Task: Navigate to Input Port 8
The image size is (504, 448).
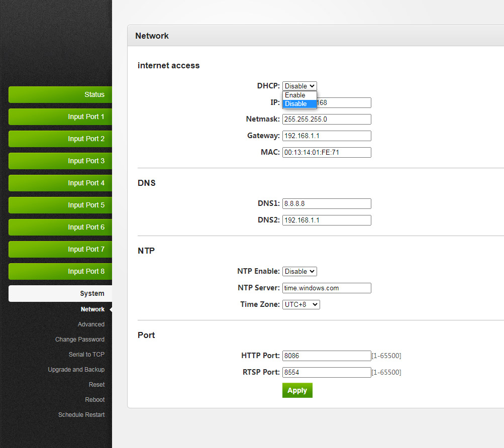Action: (60, 271)
